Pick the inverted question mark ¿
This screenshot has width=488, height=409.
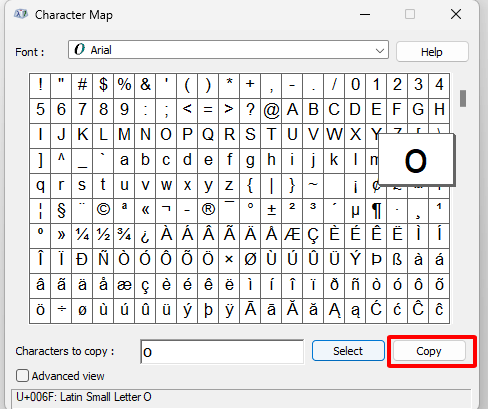click(145, 236)
